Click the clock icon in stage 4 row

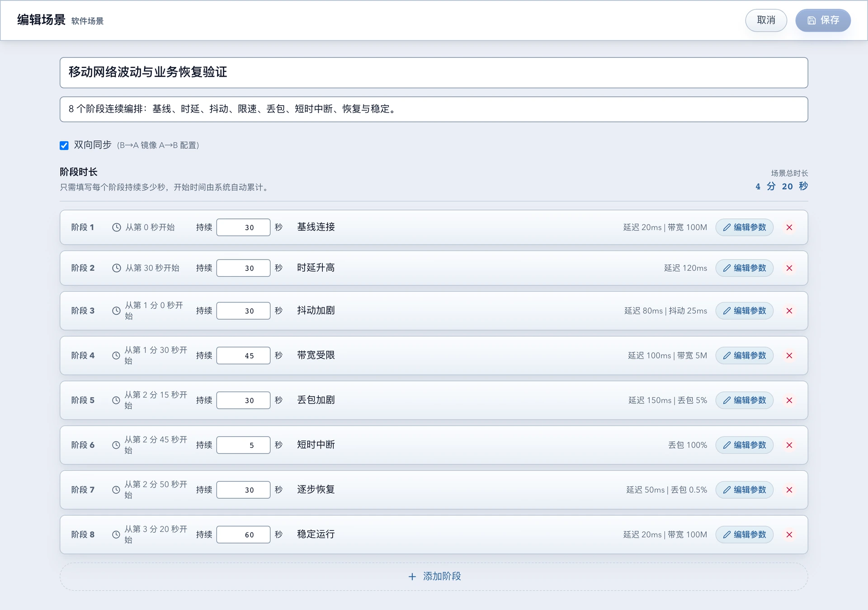(x=116, y=355)
